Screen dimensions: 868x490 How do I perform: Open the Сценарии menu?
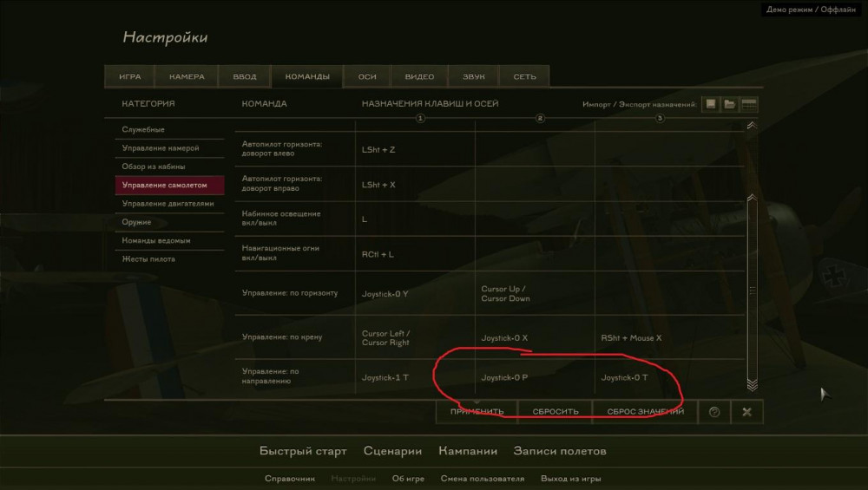[x=392, y=451]
